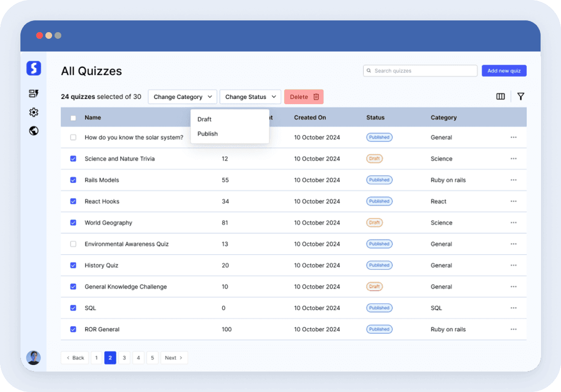Uncheck the React Hooks quiz checkbox
The width and height of the screenshot is (561, 392).
coord(73,202)
